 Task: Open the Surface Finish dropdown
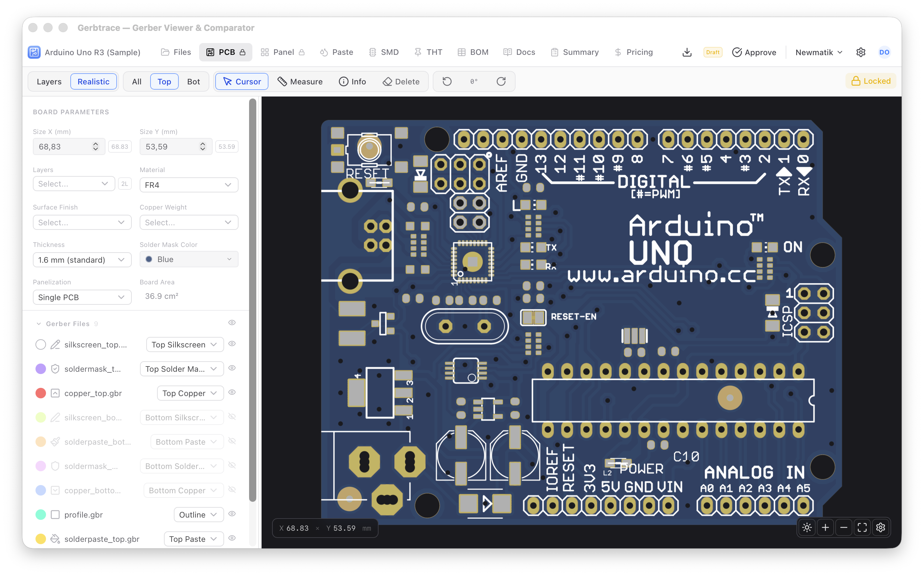(x=82, y=222)
